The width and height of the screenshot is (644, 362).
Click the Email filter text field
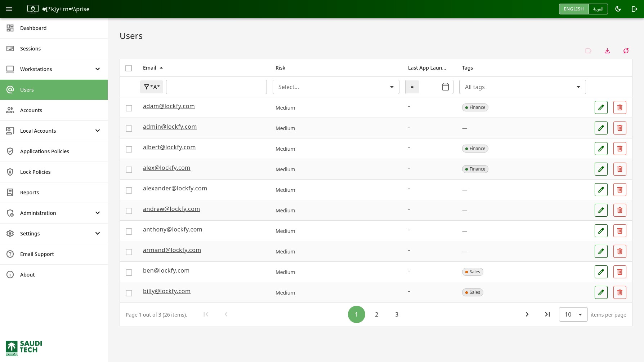coord(216,87)
